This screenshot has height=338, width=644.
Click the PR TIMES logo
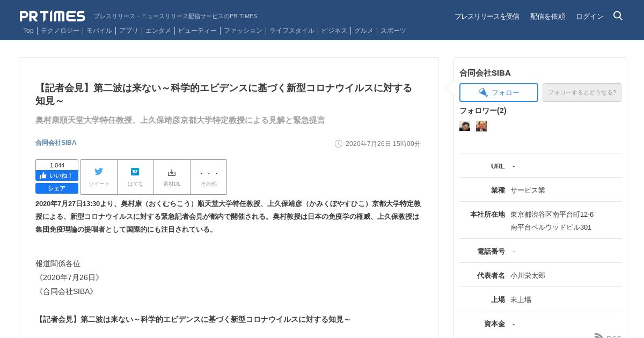tap(53, 16)
